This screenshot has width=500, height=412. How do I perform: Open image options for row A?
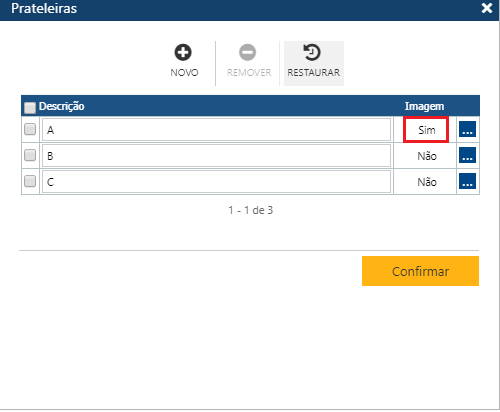point(467,129)
